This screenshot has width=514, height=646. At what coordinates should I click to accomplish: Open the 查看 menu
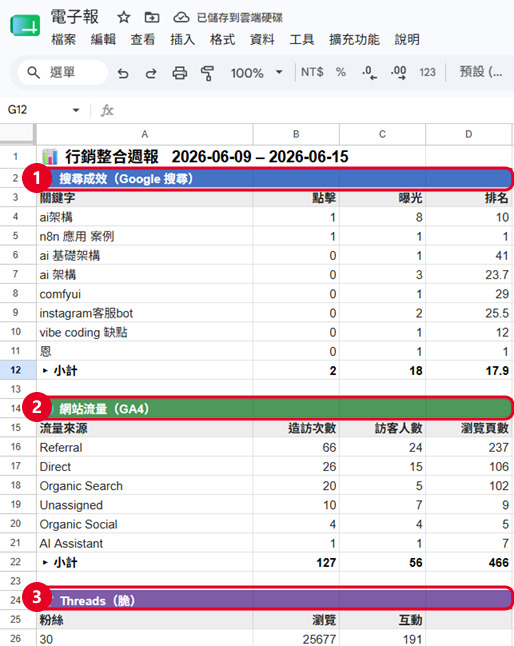pyautogui.click(x=143, y=40)
